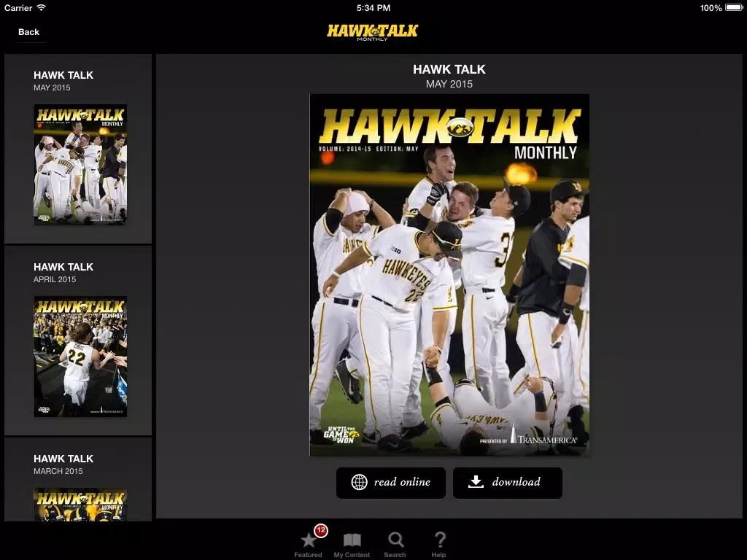Tap the 5:34 PM status bar clock
Viewport: 747px width, 560px height.
373,7
